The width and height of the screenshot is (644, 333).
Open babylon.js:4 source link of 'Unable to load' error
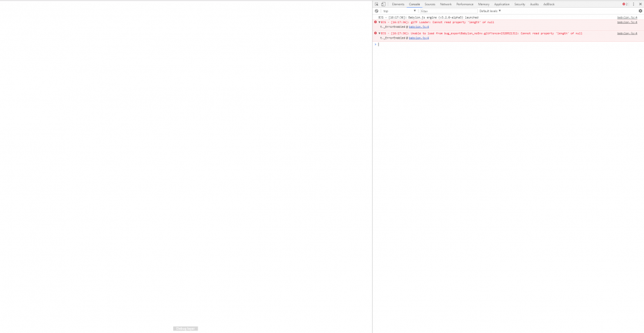pyautogui.click(x=627, y=33)
